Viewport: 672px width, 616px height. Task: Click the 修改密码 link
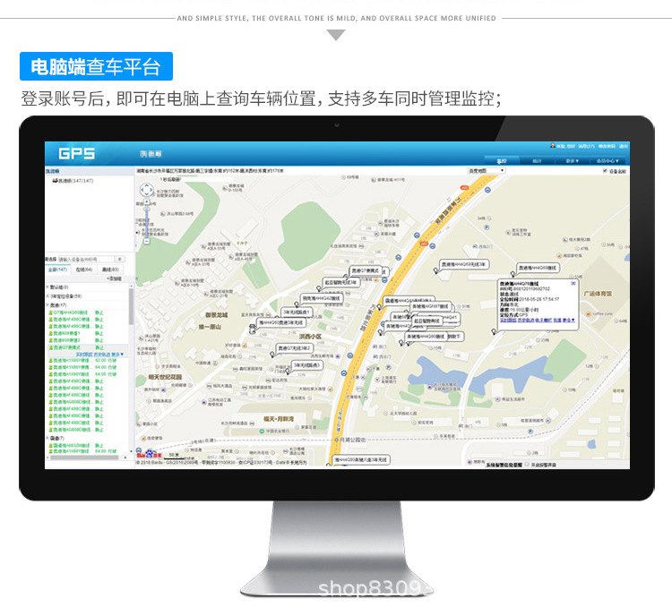pos(607,146)
